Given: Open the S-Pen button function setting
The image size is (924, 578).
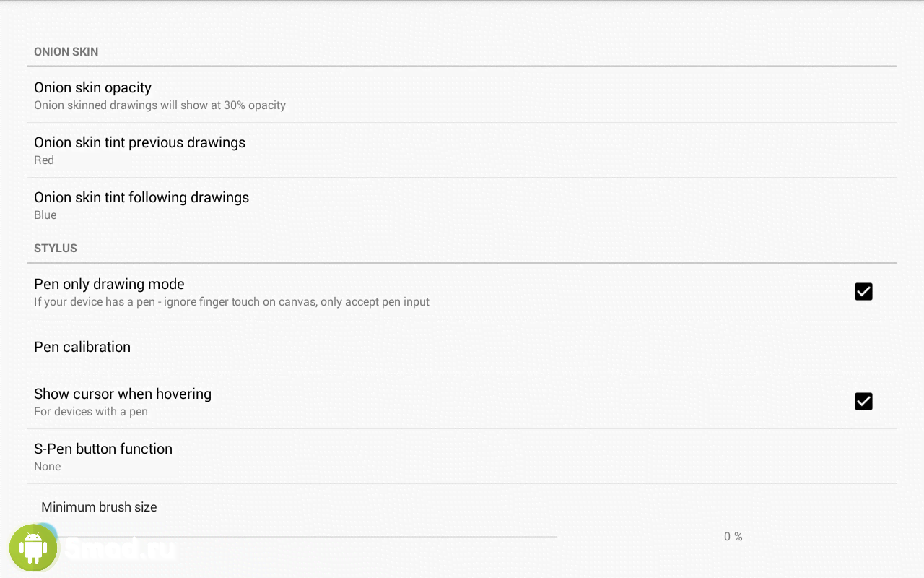Looking at the screenshot, I should coord(103,449).
